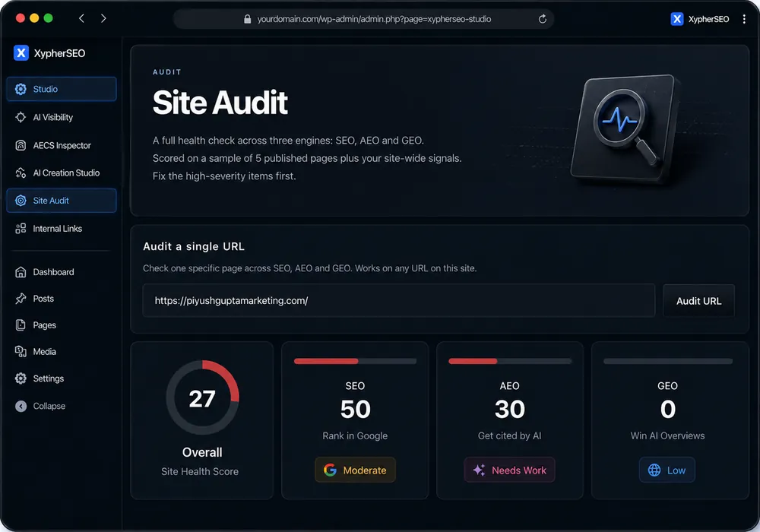Click the Settings cog icon
Viewport: 760px width, 532px height.
(21, 378)
